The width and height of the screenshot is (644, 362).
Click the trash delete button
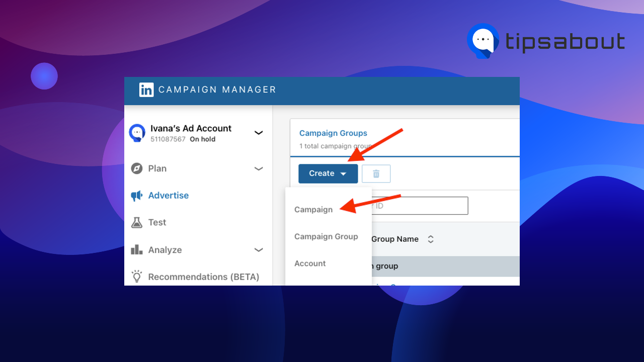click(x=376, y=173)
